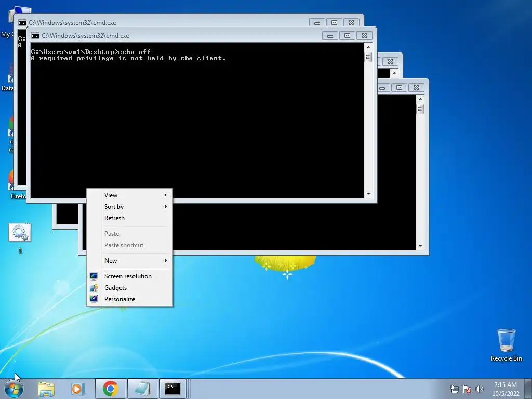532x399 pixels.
Task: Maximize the rightmost background cmd window
Action: click(x=400, y=87)
